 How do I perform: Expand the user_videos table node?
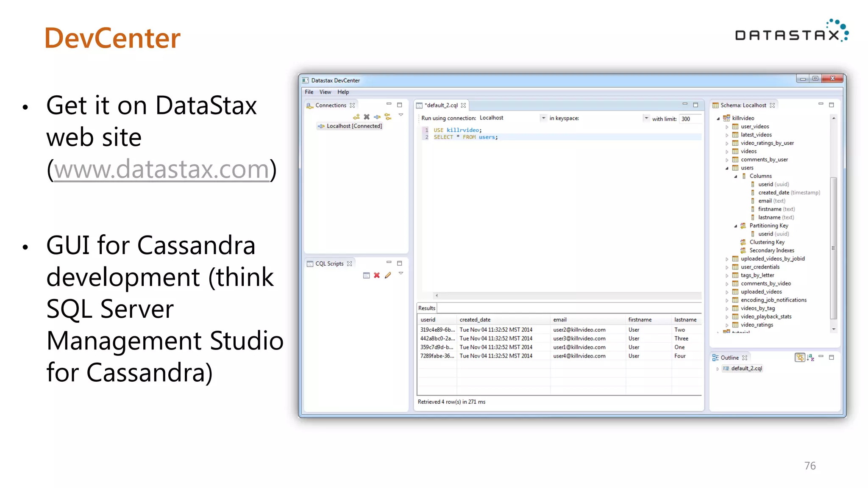727,127
